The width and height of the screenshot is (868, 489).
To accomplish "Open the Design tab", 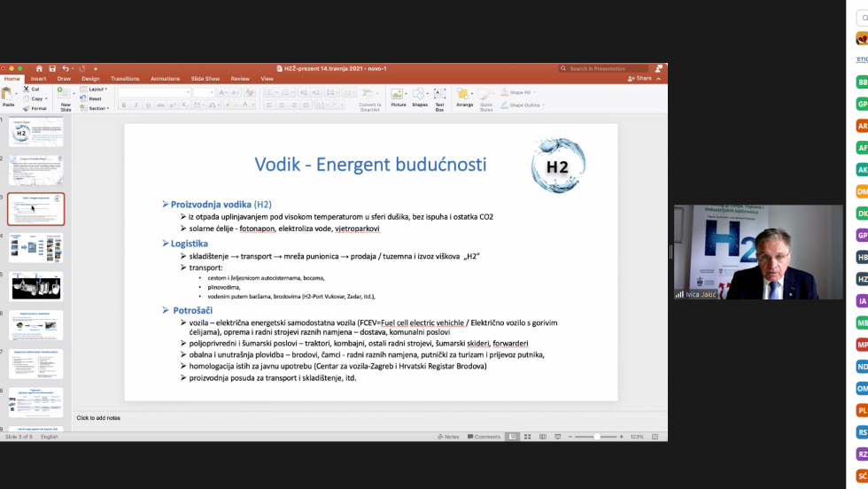I will [x=90, y=79].
